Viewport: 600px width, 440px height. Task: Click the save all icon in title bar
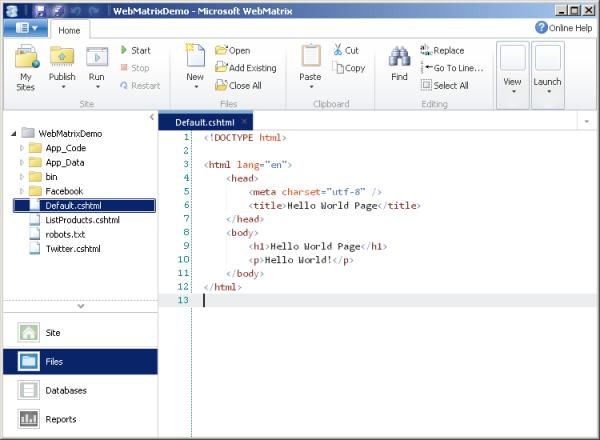pyautogui.click(x=58, y=11)
